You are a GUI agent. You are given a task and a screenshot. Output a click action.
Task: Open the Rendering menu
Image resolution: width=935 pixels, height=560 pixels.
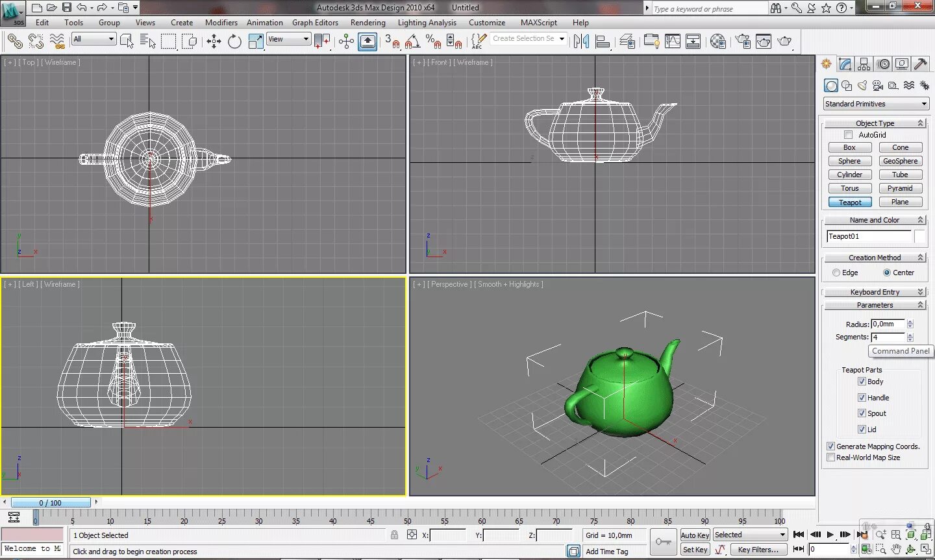[x=368, y=23]
